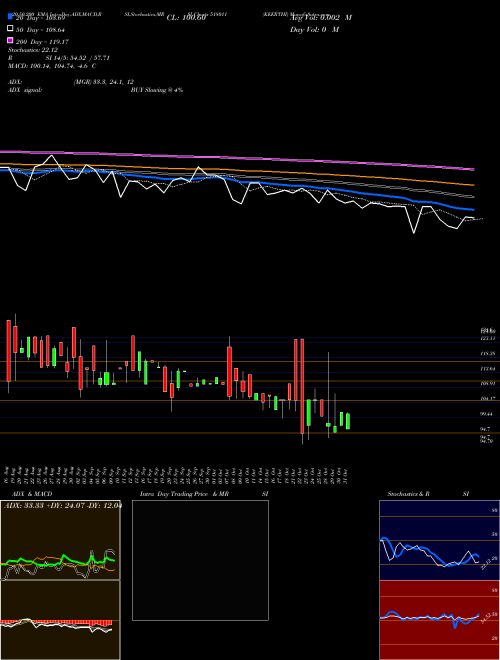Open the blue Stochastics chart panel
Viewport: 500px width, 660px height.
click(x=439, y=540)
